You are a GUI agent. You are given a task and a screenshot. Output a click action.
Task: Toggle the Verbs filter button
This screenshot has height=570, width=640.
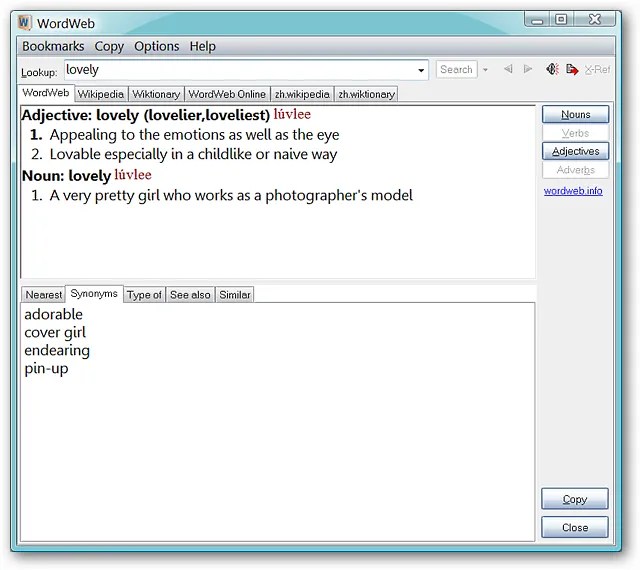coord(576,133)
